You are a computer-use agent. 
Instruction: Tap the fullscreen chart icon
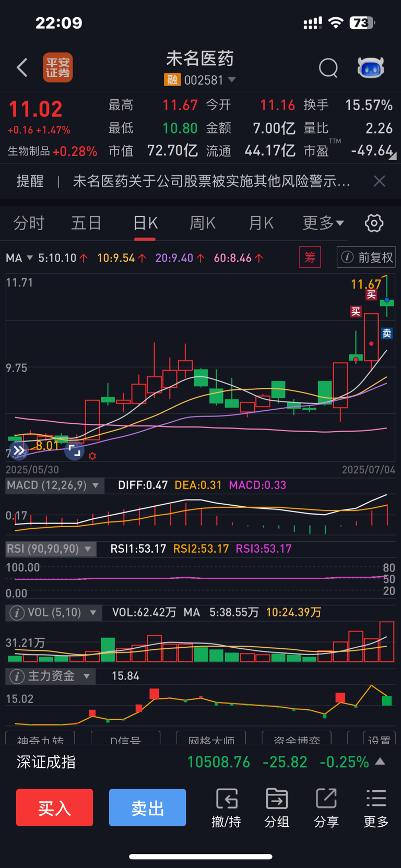(x=75, y=450)
